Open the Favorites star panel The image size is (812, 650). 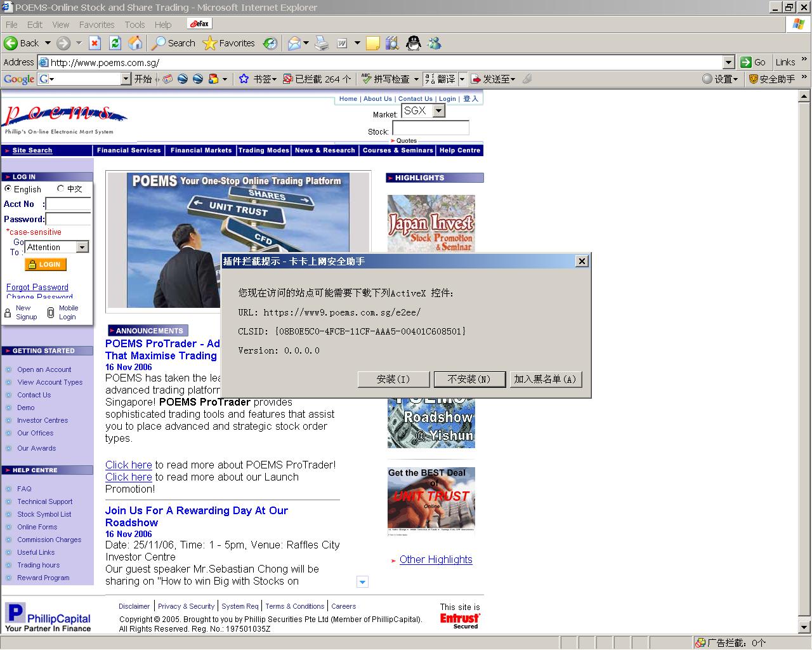[x=228, y=43]
